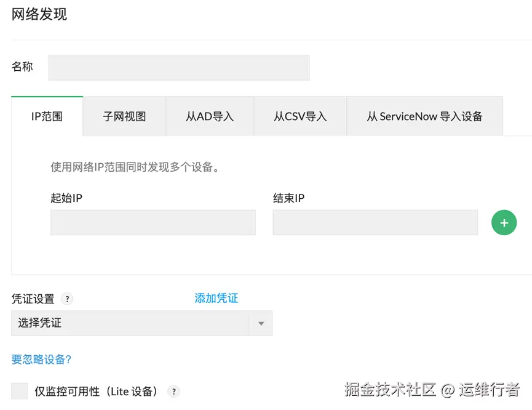Click help icon beside 凭证设置

tap(67, 299)
